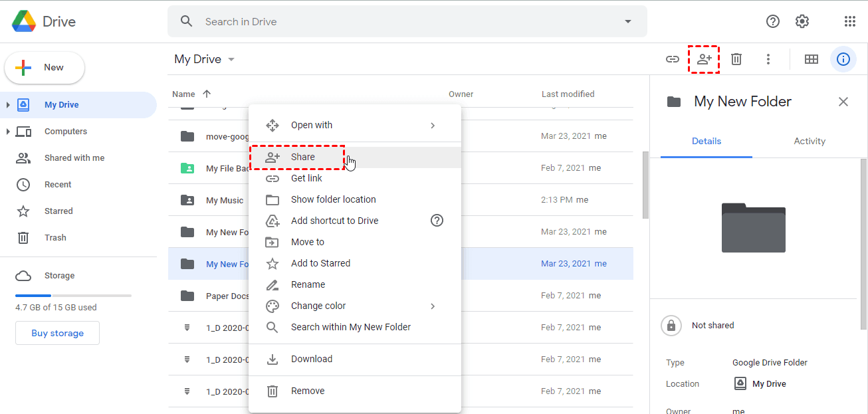
Task: Open the Support help icon
Action: (773, 21)
